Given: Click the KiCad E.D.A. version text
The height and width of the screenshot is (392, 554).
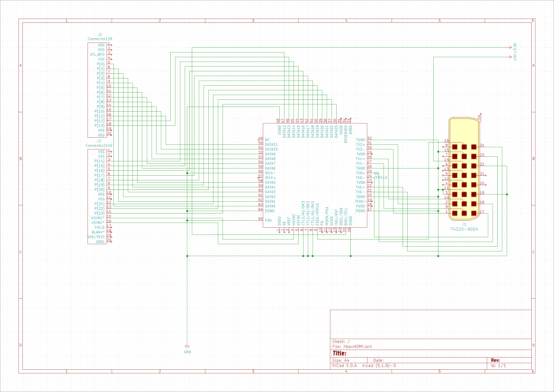Looking at the screenshot, I should (x=364, y=366).
